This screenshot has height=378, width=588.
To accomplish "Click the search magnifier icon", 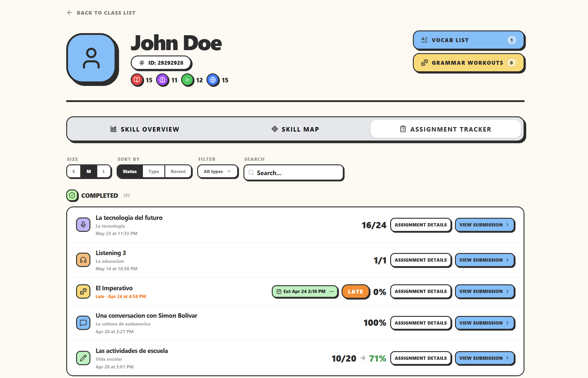I will tap(251, 173).
